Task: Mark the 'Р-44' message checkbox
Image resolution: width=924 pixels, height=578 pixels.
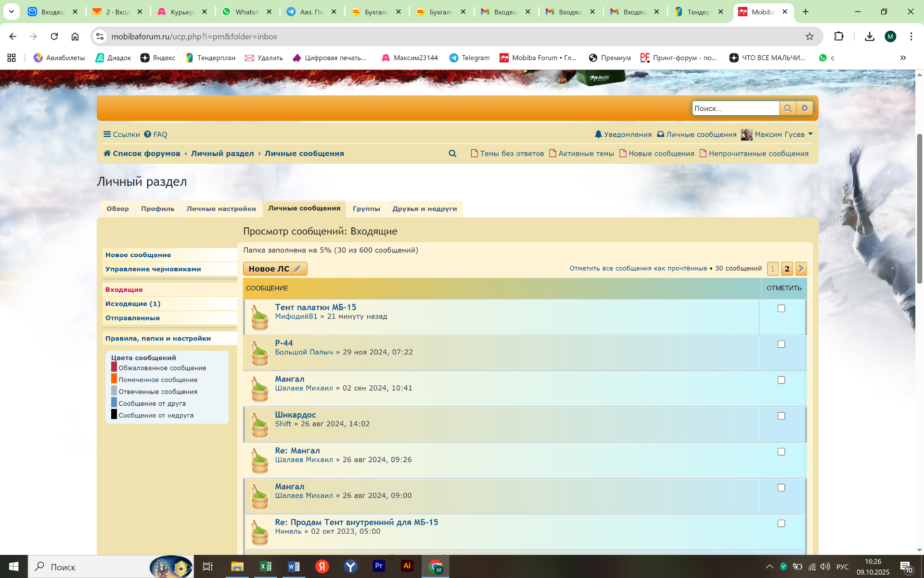Action: point(781,344)
